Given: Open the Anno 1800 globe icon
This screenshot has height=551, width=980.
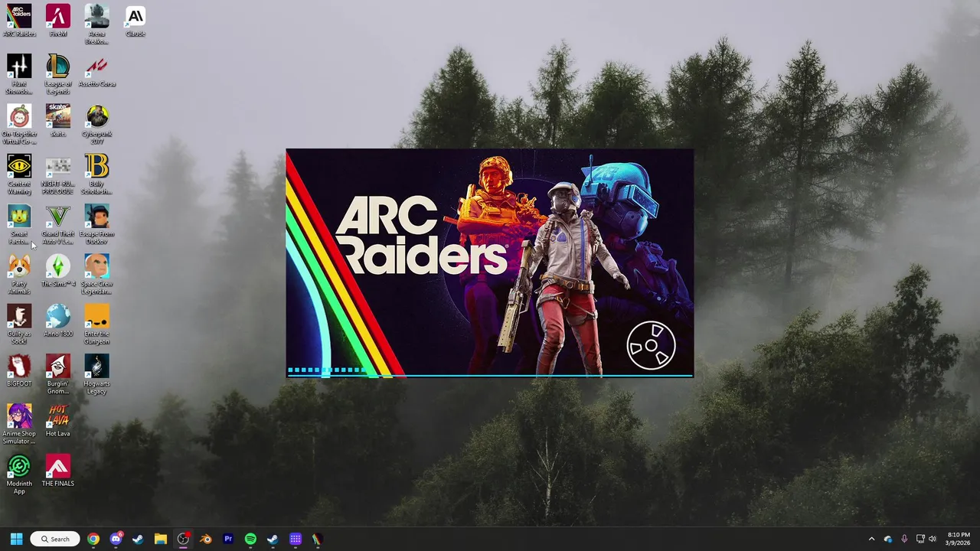Looking at the screenshot, I should click(58, 321).
